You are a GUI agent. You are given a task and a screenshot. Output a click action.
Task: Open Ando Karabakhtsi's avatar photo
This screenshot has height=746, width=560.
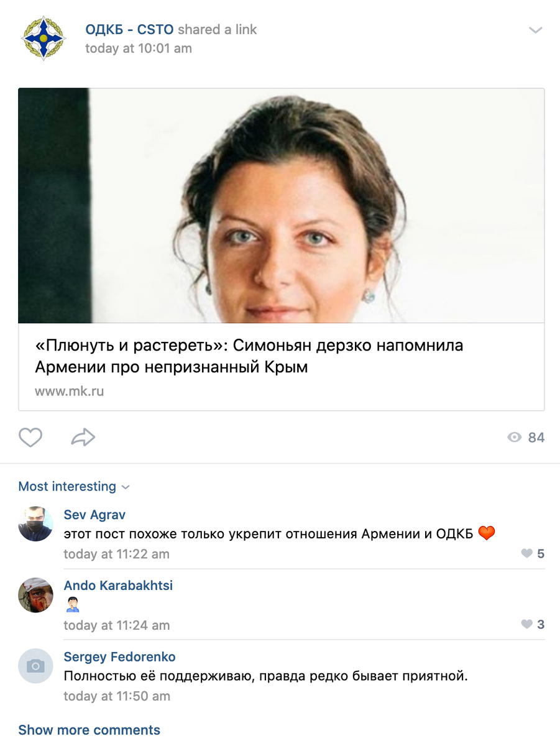(x=35, y=595)
